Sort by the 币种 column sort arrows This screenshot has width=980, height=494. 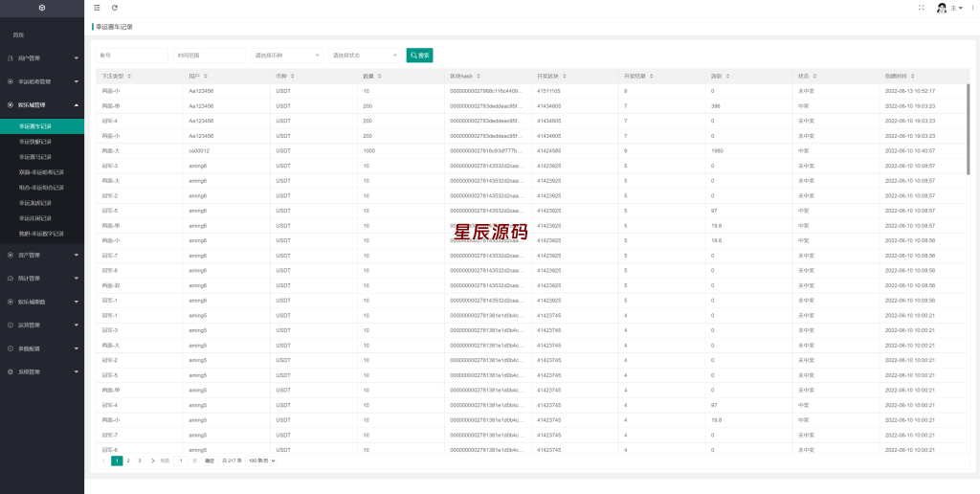(293, 77)
